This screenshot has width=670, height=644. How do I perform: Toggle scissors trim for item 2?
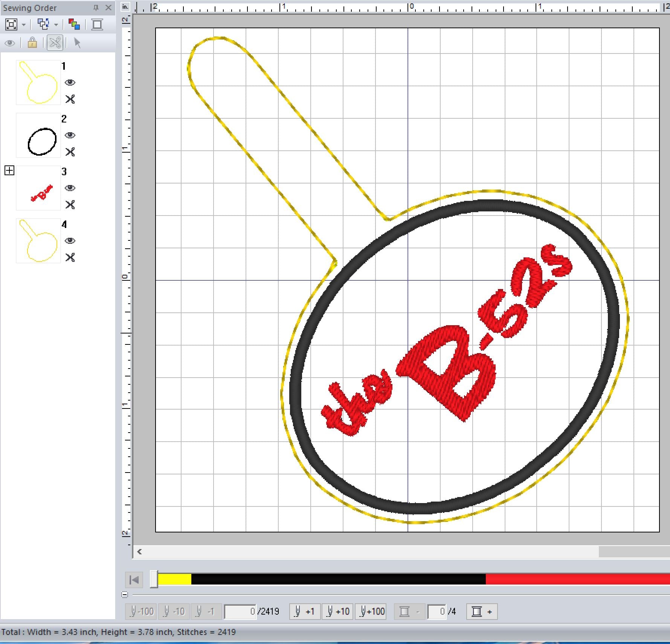[70, 152]
